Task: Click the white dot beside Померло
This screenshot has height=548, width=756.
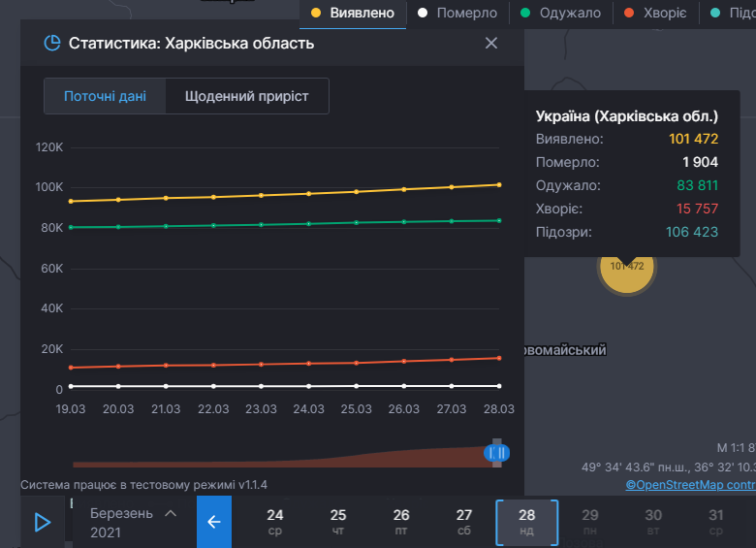Action: pos(423,13)
